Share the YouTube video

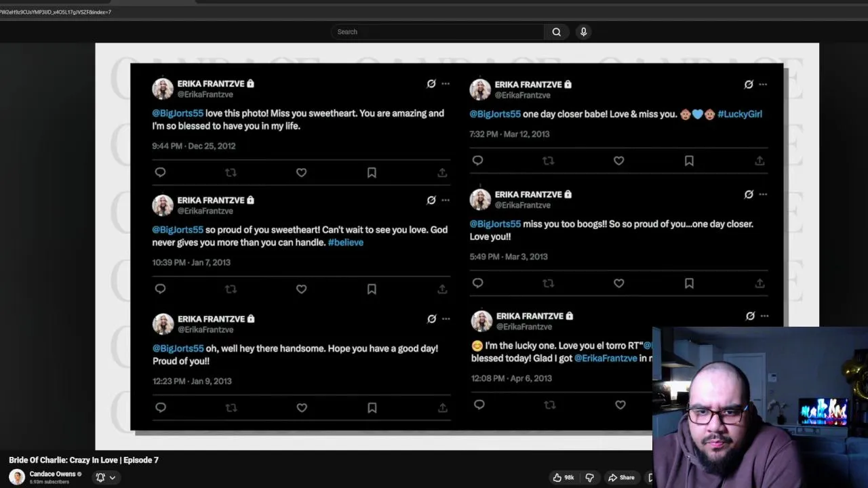621,477
